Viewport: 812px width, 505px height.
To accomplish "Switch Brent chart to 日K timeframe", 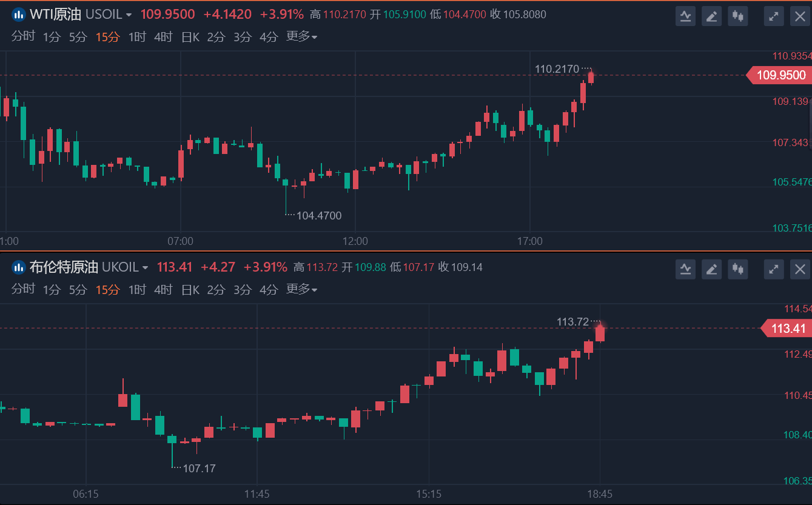I will coord(190,290).
